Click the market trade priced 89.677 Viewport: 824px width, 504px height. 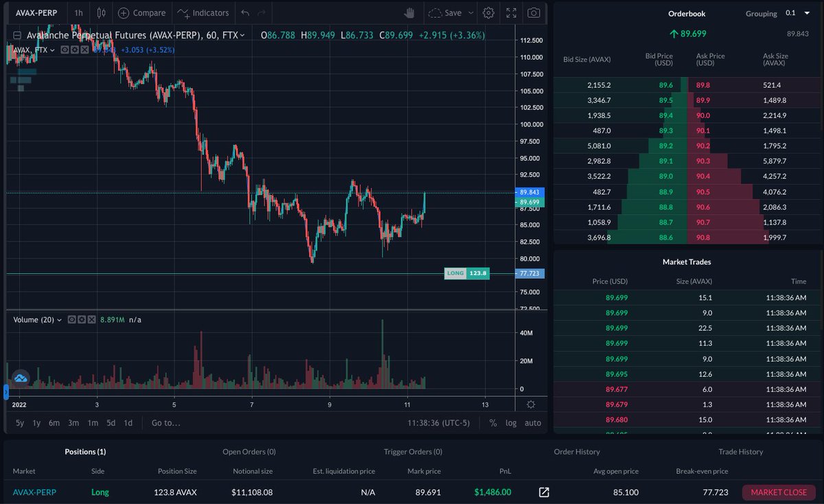point(617,389)
